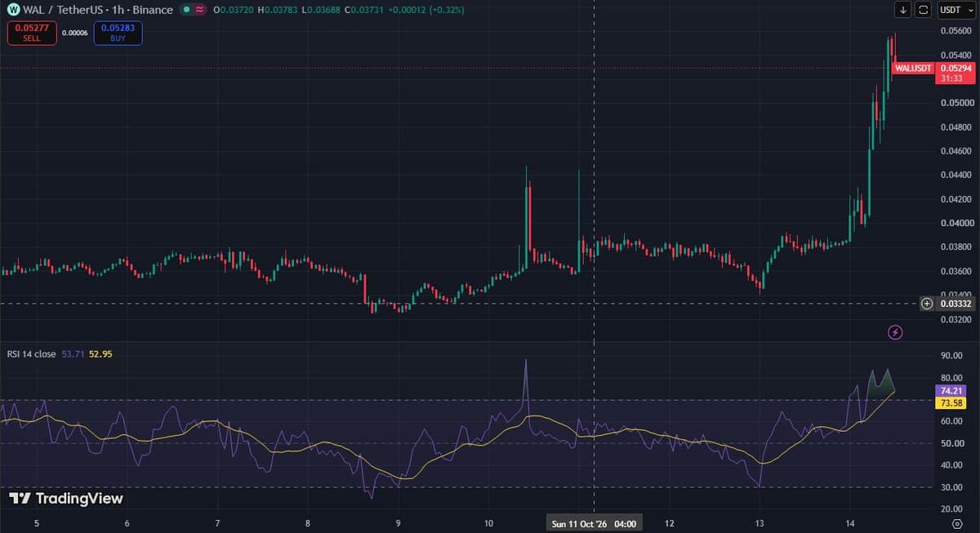980x533 pixels.
Task: Open the RSI 14 close indicator legend
Action: click(32, 354)
